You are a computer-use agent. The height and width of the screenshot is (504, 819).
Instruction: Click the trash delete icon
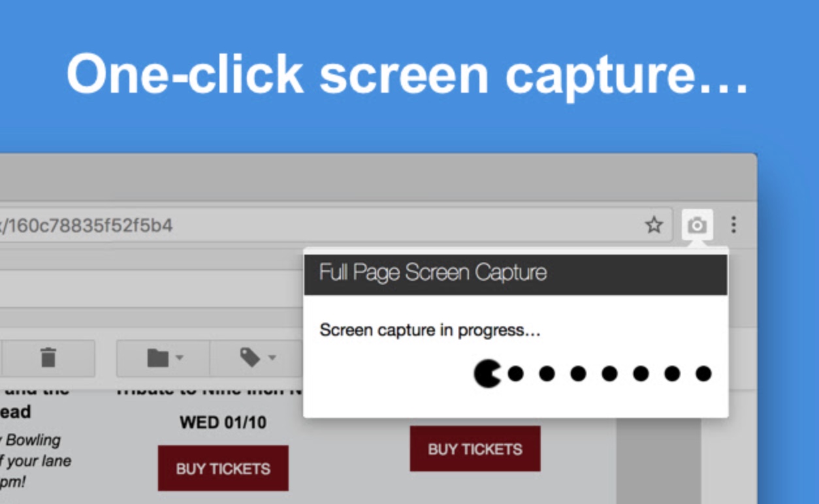(x=48, y=358)
